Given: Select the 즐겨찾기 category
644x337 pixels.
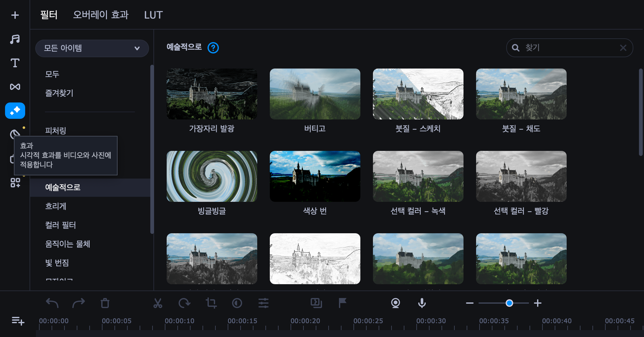Looking at the screenshot, I should point(59,93).
